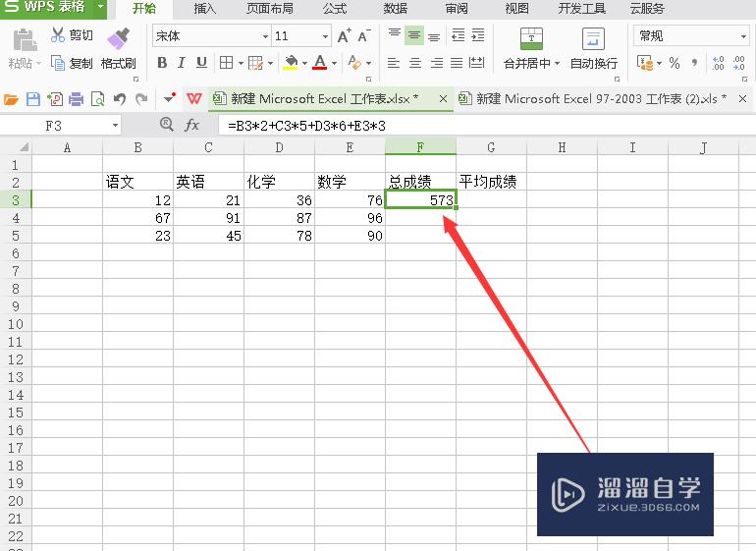Click the fill color bucket icon
This screenshot has height=551, width=756.
coord(291,63)
